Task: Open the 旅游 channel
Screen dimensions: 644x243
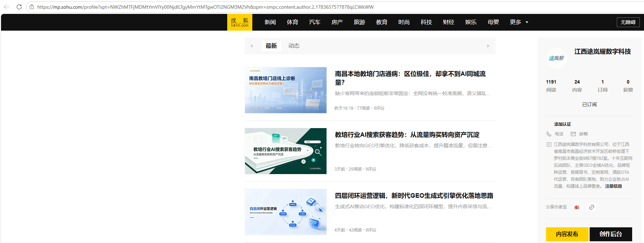Action: pyautogui.click(x=359, y=22)
